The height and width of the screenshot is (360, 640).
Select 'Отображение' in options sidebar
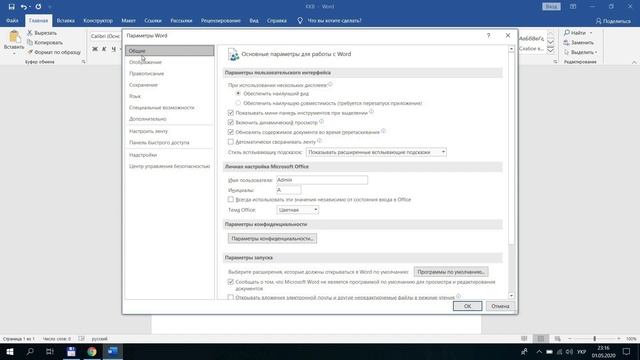point(169,62)
